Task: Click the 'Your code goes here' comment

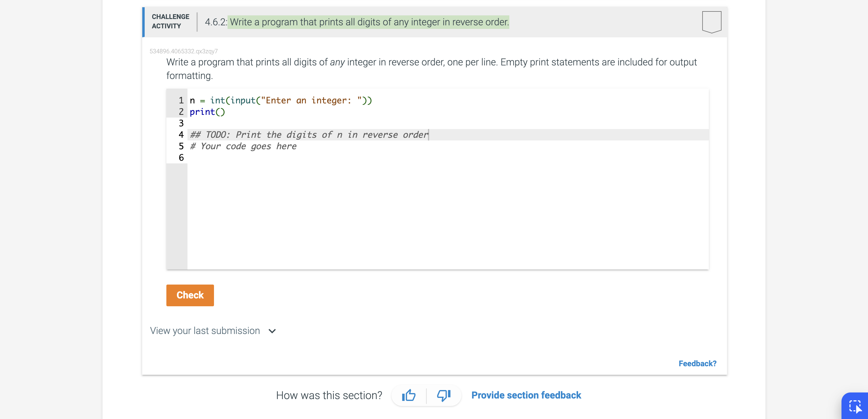Action: click(243, 146)
